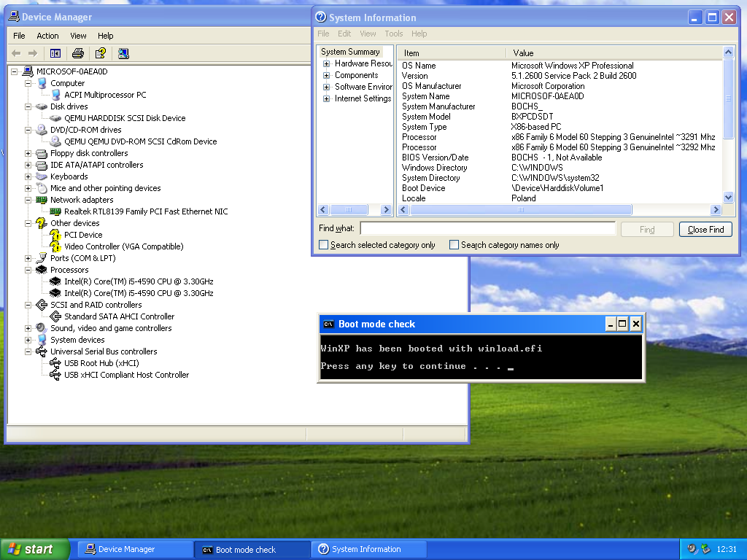Enable Search selected category only
747x560 pixels.
coord(324,244)
